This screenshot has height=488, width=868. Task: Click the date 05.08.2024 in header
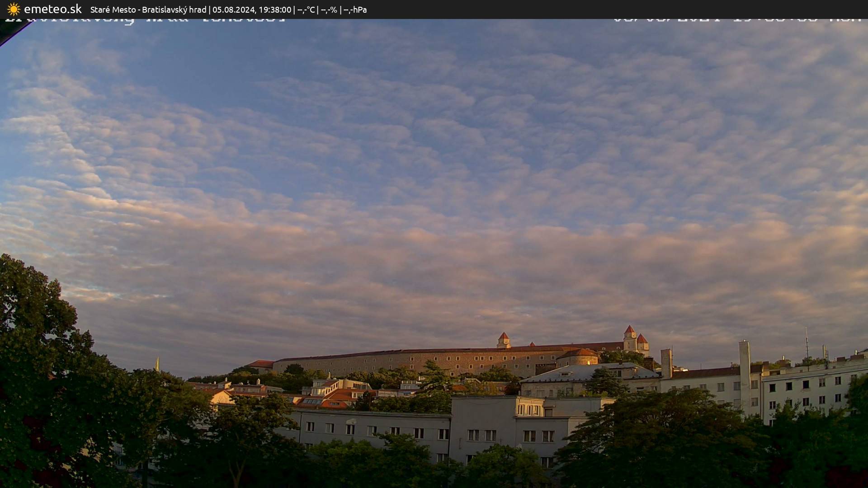point(233,9)
